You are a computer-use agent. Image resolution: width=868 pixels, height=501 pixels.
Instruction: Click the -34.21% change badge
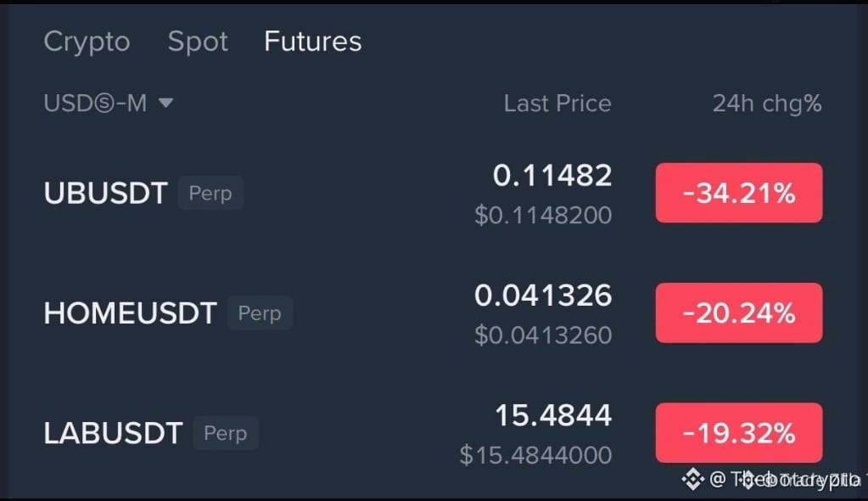739,193
